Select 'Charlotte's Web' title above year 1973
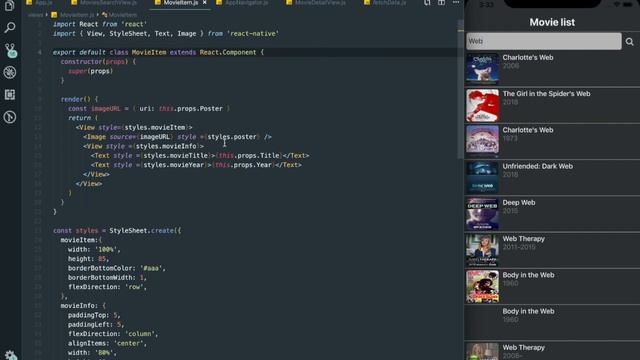Viewport: 640px width, 360px height. [x=528, y=130]
